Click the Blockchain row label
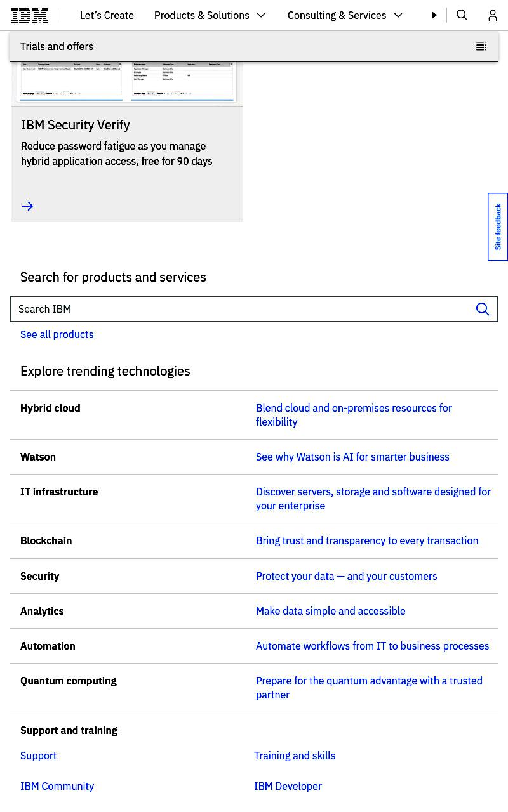Viewport: 508px width, 812px height. (x=46, y=540)
